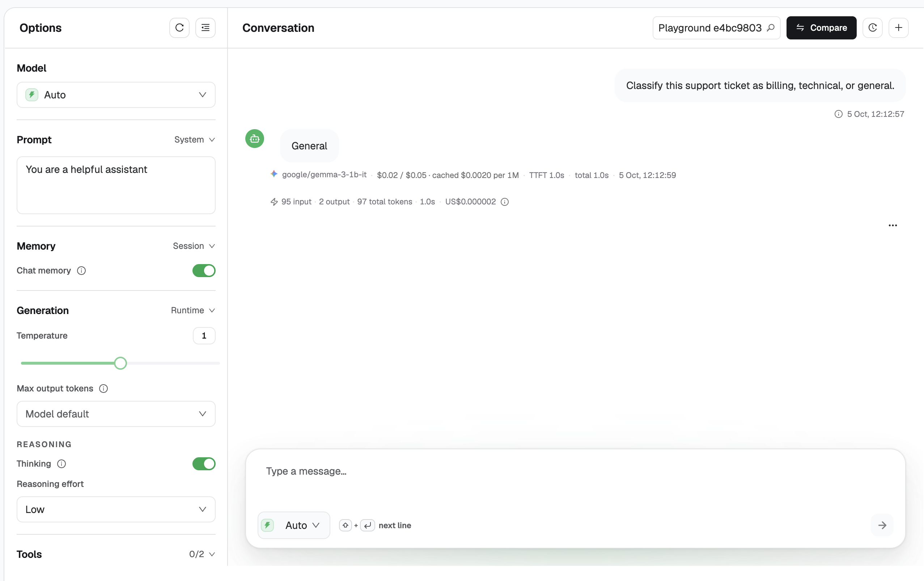This screenshot has width=924, height=581.
Task: Click the Compare button
Action: [x=821, y=27]
